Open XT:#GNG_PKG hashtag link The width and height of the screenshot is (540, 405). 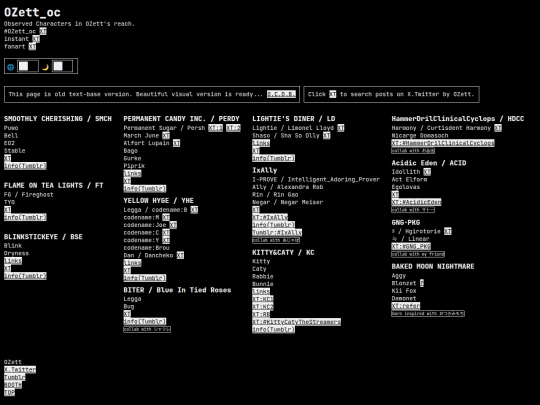pos(411,246)
